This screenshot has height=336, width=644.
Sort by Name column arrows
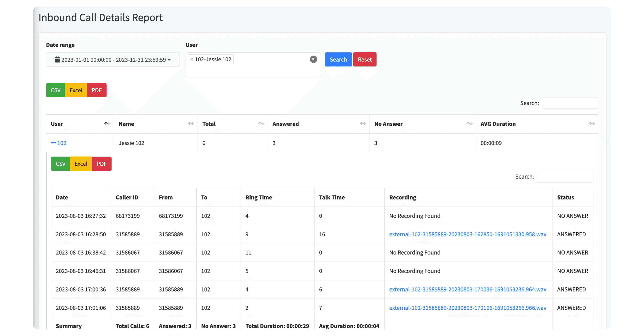(x=191, y=124)
